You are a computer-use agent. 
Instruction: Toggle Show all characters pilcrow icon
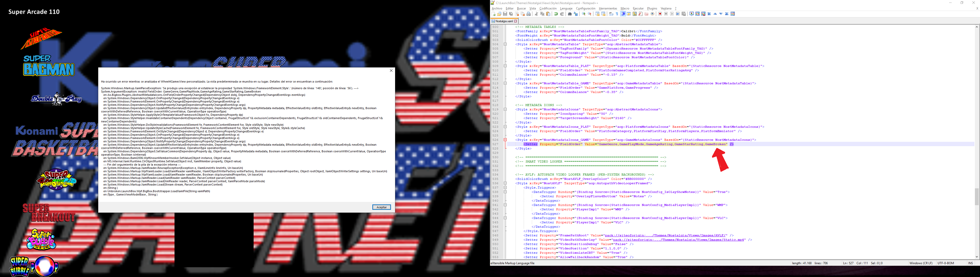617,14
